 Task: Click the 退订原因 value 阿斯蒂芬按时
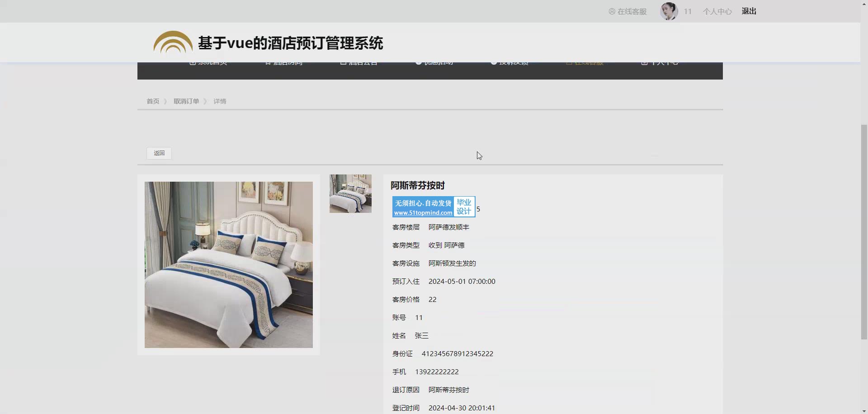449,390
